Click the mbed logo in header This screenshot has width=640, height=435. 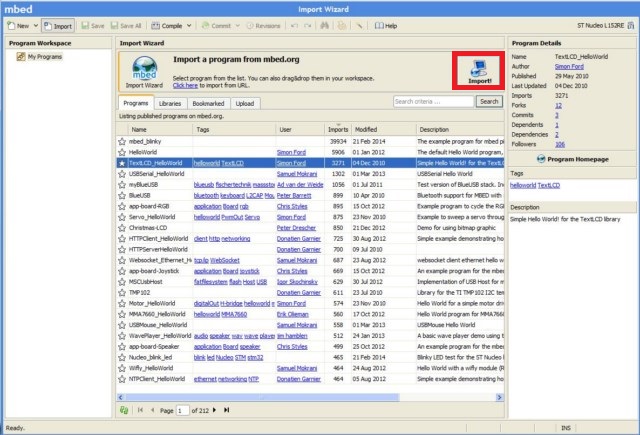coord(18,9)
